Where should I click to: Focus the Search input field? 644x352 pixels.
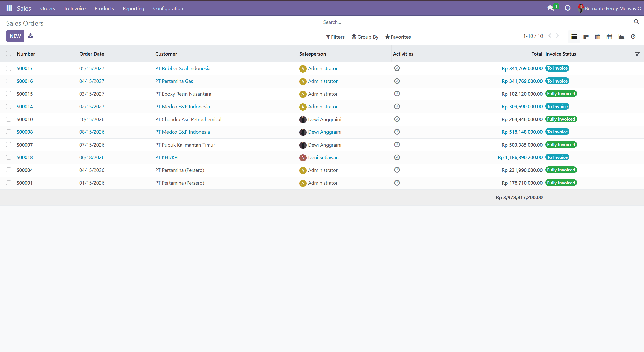click(x=477, y=22)
